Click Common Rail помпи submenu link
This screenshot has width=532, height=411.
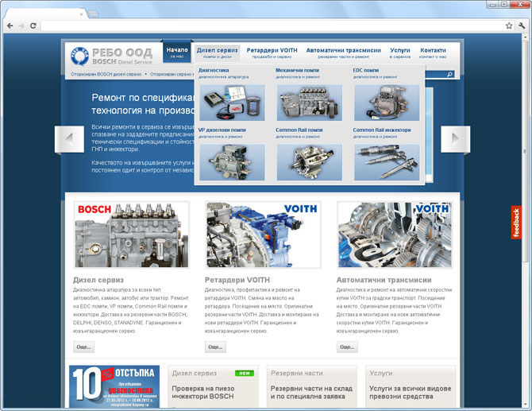(299, 130)
